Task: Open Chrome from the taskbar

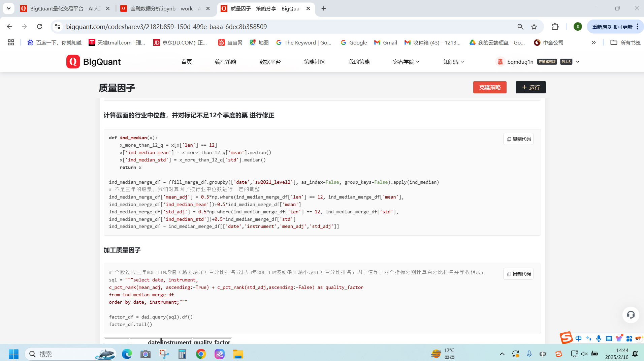Action: coord(201,354)
